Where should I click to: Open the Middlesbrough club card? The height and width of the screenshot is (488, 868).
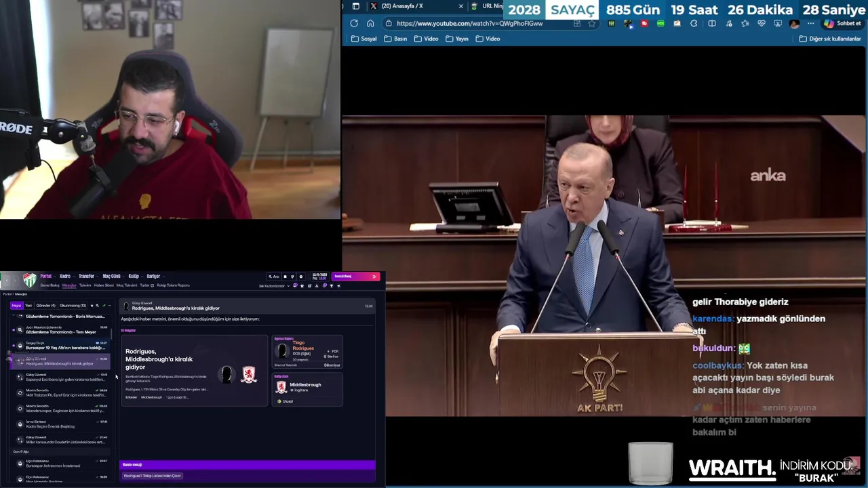(x=307, y=390)
